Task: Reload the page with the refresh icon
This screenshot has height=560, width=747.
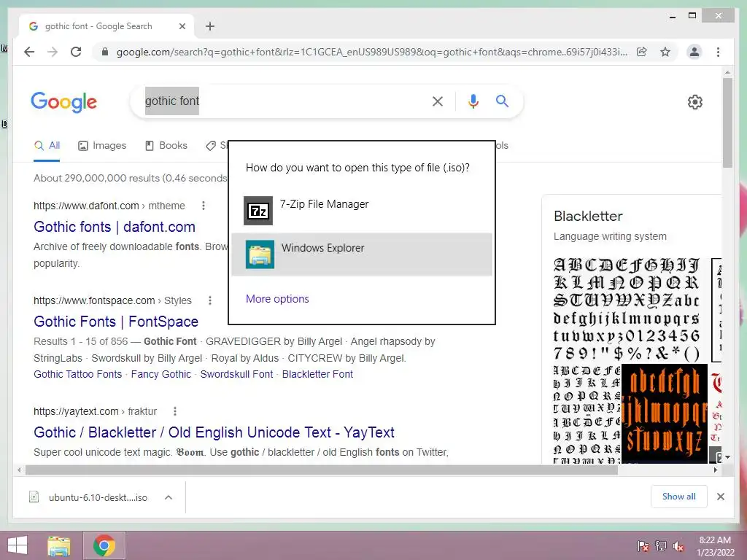Action: tap(76, 52)
